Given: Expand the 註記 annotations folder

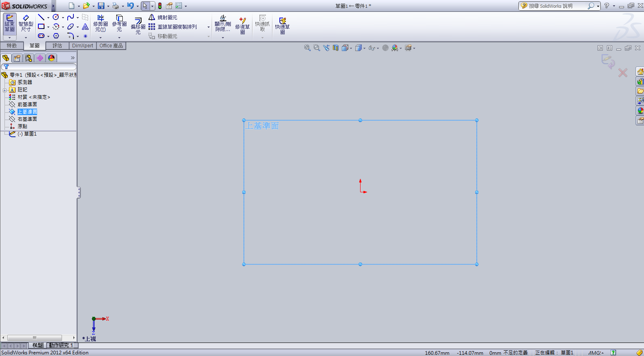Looking at the screenshot, I should [4, 90].
